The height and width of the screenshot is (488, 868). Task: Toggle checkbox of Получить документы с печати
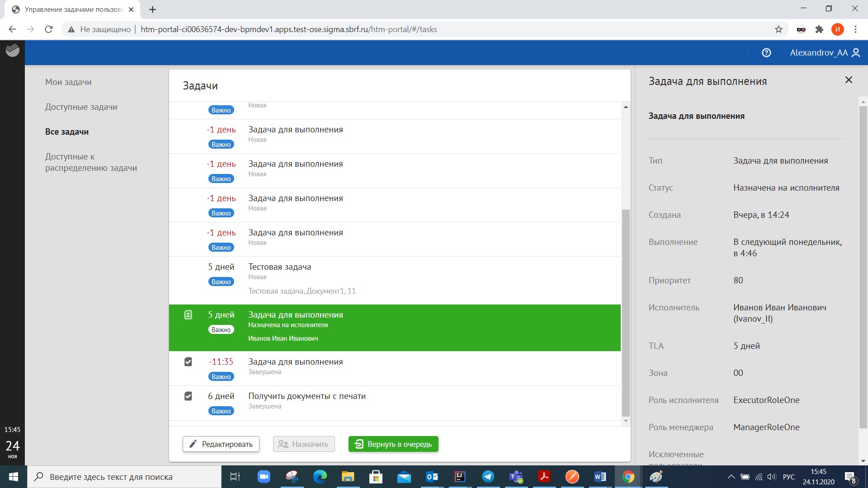point(188,396)
